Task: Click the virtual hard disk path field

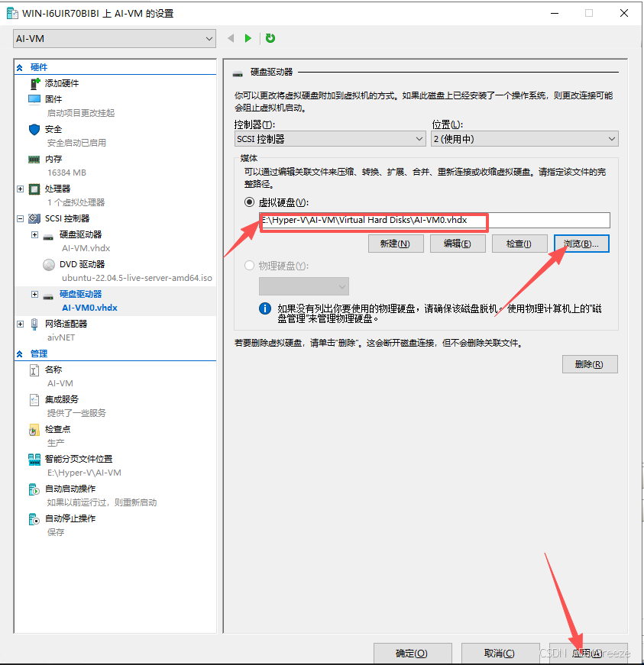Action: pyautogui.click(x=435, y=220)
